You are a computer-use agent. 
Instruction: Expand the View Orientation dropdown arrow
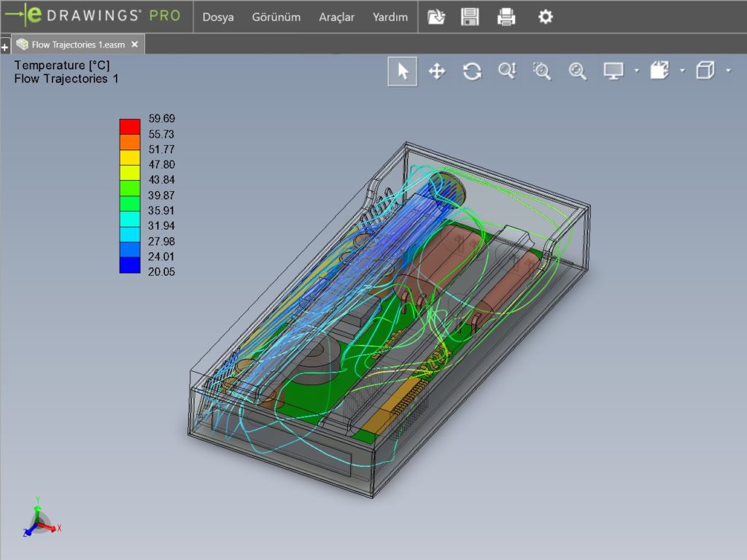coord(728,72)
